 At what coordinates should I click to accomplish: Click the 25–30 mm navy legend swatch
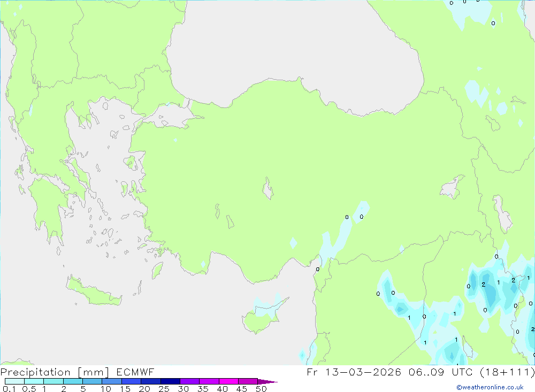[170, 381]
